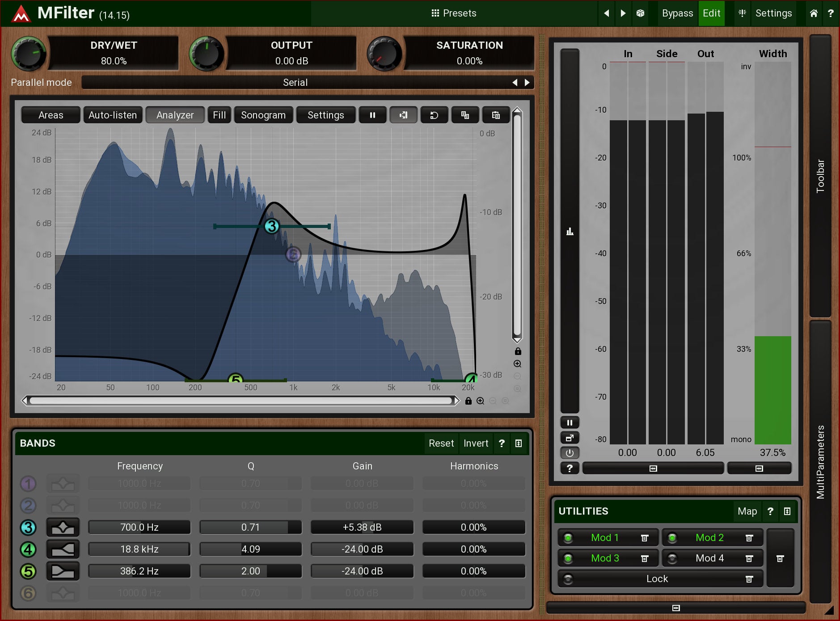
Task: Click the undo reset icon in graph toolbar
Action: click(434, 115)
